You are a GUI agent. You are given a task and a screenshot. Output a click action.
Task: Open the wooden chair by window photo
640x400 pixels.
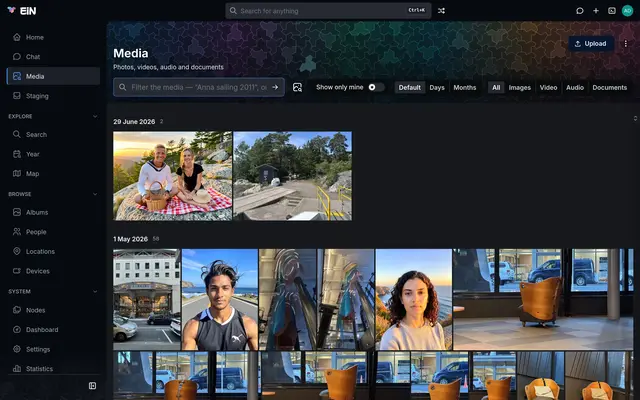[x=543, y=300]
